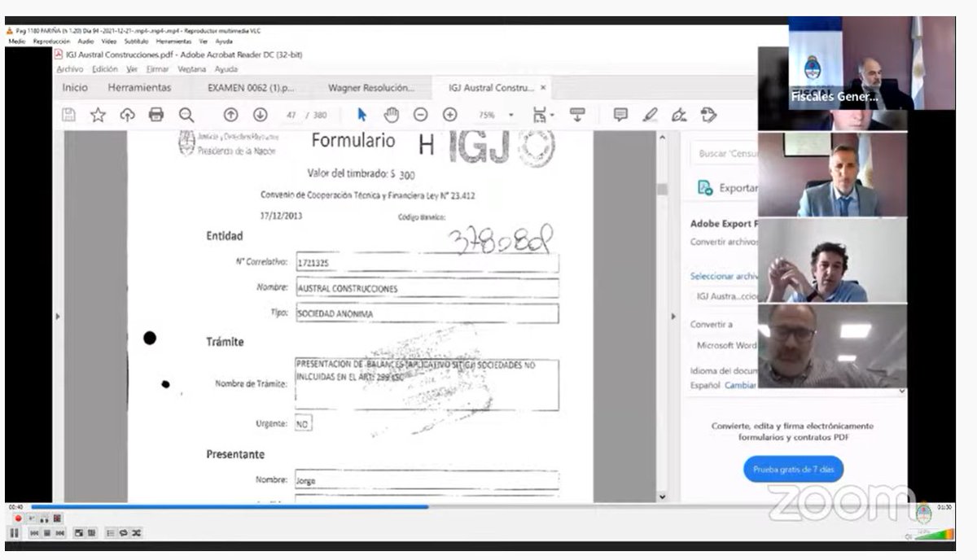Viewport: 977px width, 560px height.
Task: Switch to the Inicio tab
Action: coord(75,87)
